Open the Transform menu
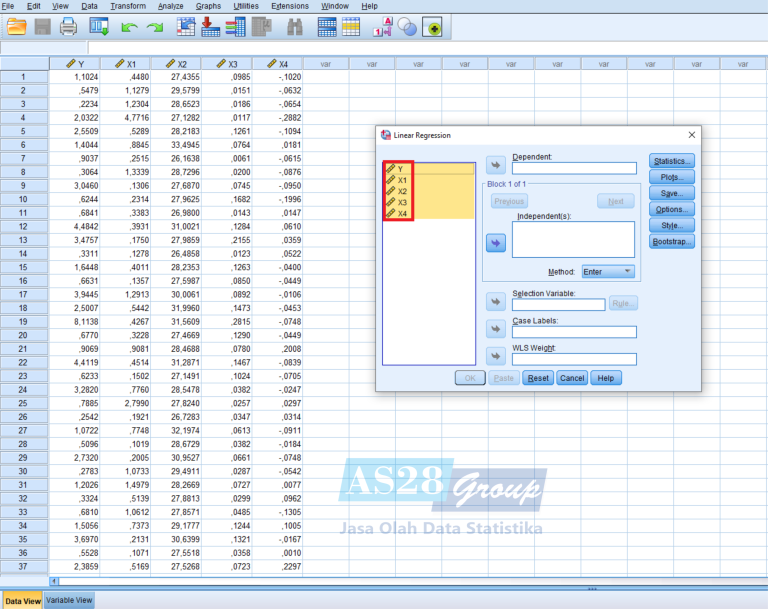This screenshot has width=768, height=609. click(127, 6)
